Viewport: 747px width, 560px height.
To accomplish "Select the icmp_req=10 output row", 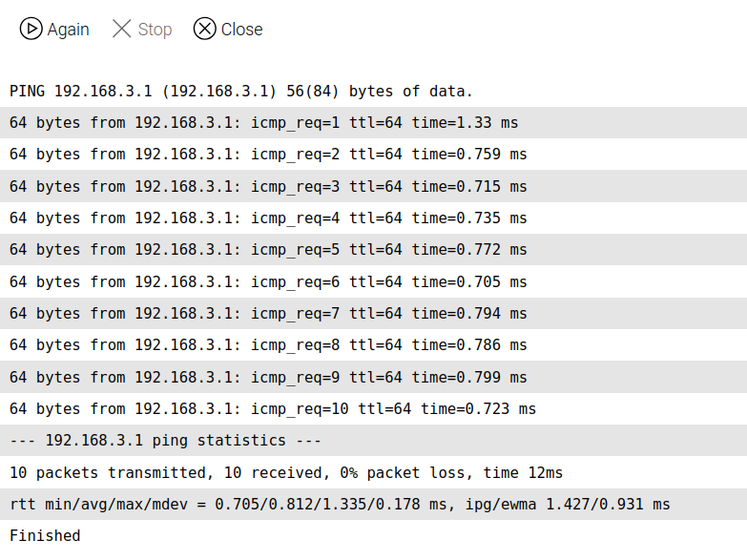I will pos(273,408).
